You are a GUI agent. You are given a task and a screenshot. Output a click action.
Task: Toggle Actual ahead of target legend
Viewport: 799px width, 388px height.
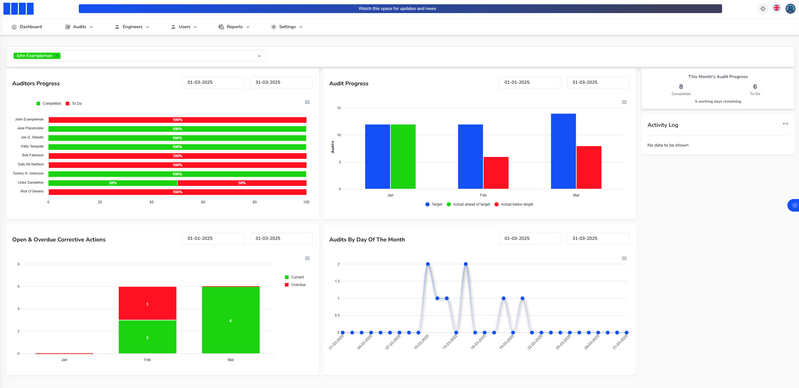(x=468, y=204)
